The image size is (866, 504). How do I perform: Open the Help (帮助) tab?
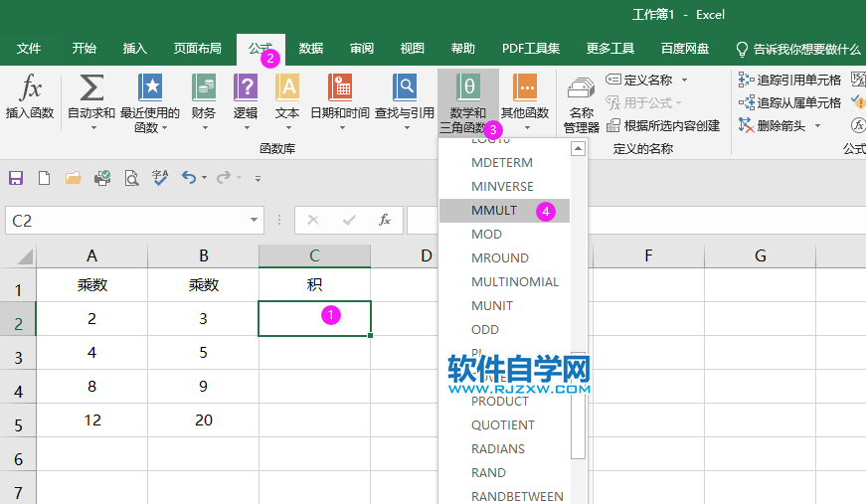[x=462, y=49]
